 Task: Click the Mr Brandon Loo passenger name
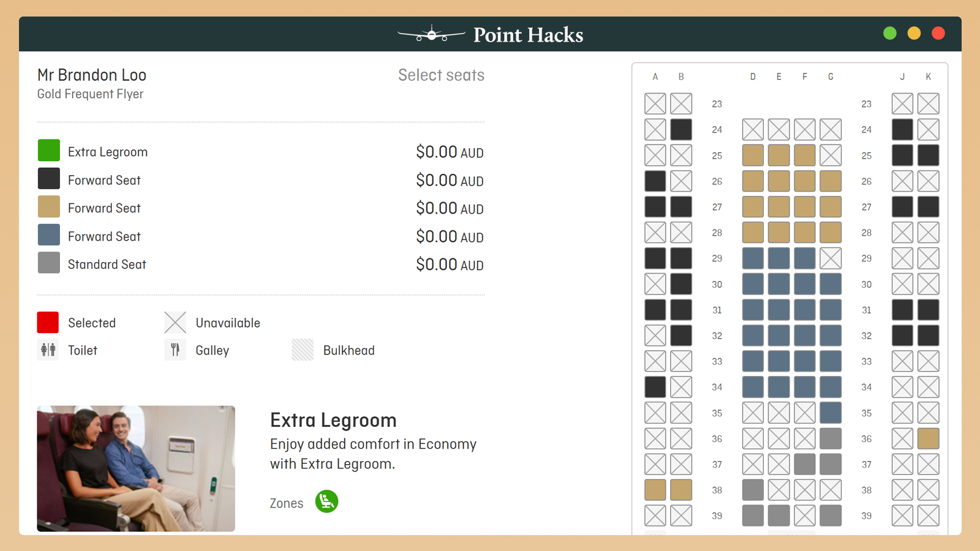[92, 75]
